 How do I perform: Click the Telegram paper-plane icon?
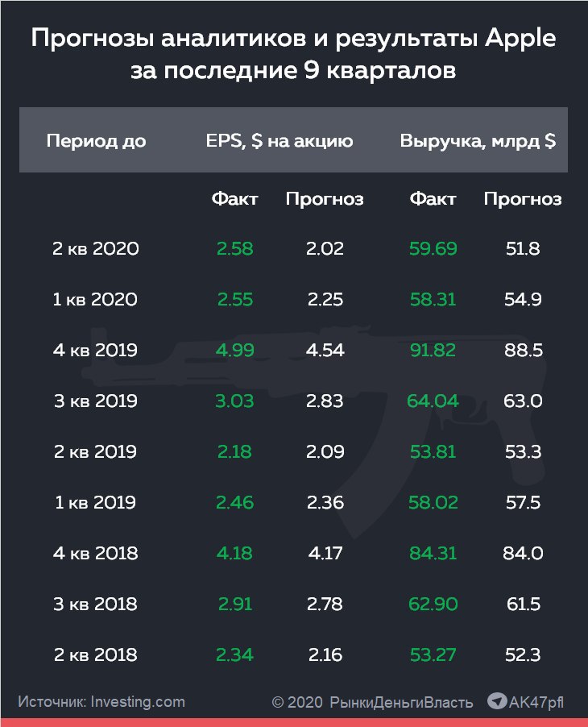pyautogui.click(x=497, y=700)
